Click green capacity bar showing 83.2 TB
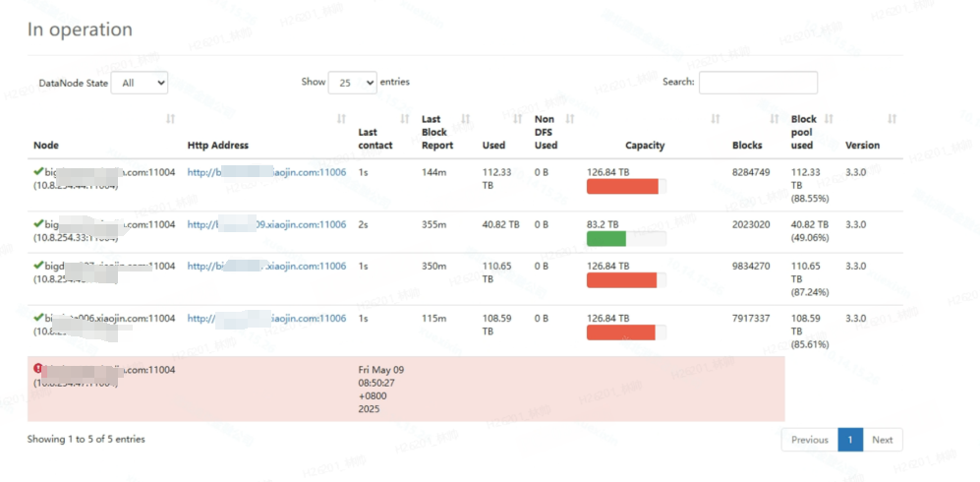980x482 pixels. (606, 238)
